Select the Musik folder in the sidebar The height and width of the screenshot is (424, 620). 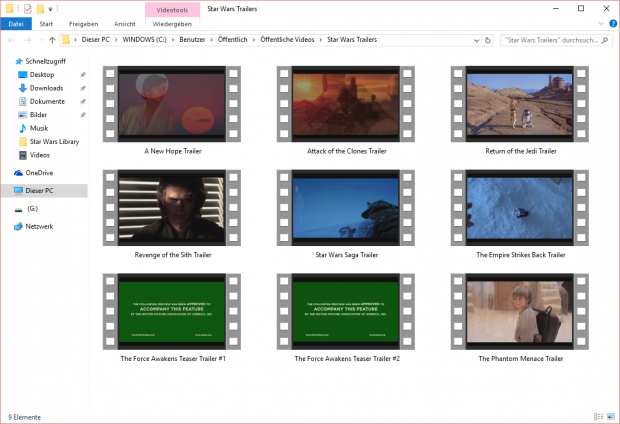39,128
